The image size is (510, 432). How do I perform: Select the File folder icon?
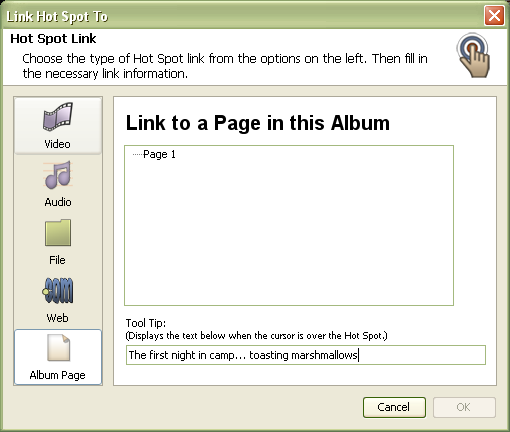(x=58, y=232)
